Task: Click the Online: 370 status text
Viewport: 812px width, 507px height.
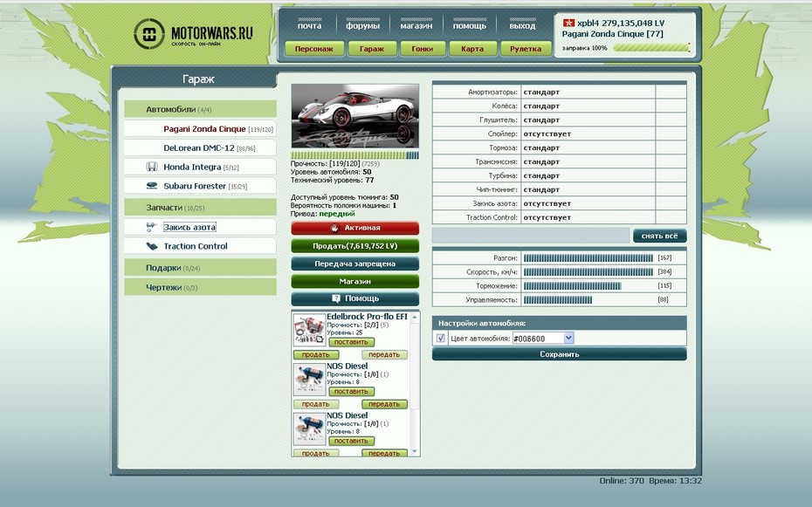Action: [622, 481]
